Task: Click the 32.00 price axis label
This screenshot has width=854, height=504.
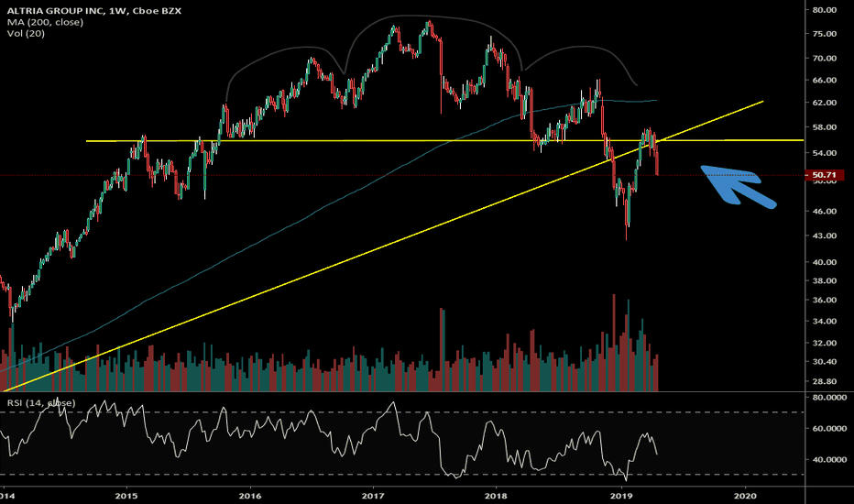Action: click(x=824, y=344)
